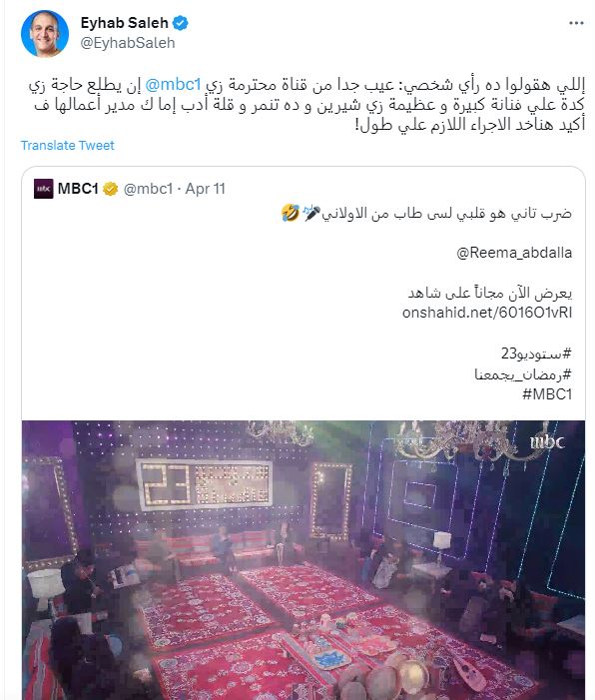Open the @mbc1 handle in the quoted tweet

point(148,189)
